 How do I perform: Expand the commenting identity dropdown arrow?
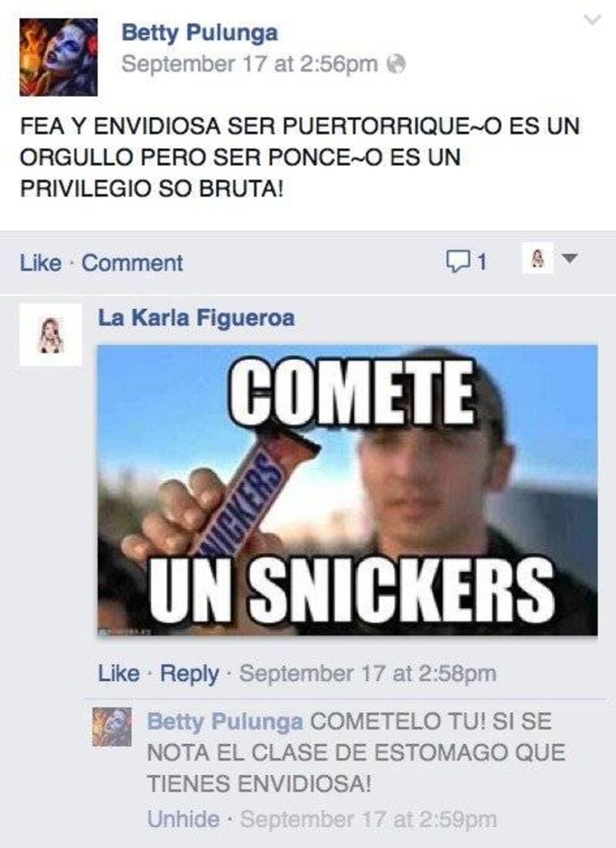tap(569, 258)
